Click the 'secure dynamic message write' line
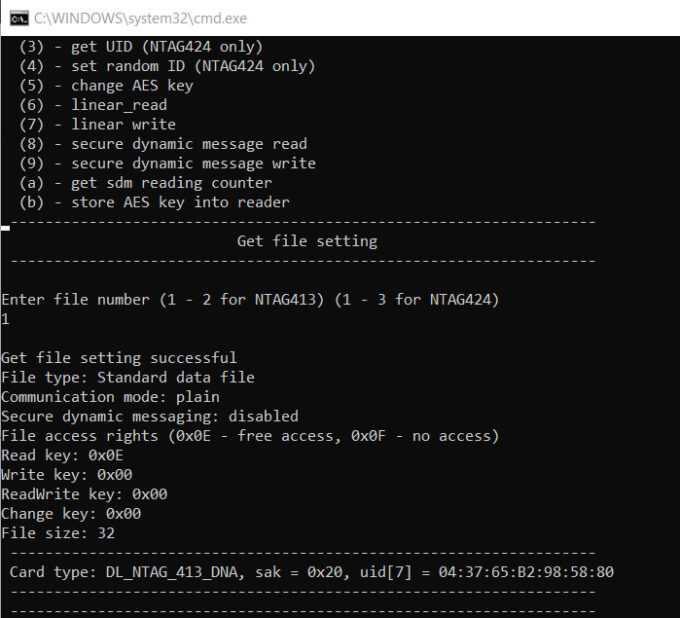Screen dimensions: 680x618 (167, 163)
